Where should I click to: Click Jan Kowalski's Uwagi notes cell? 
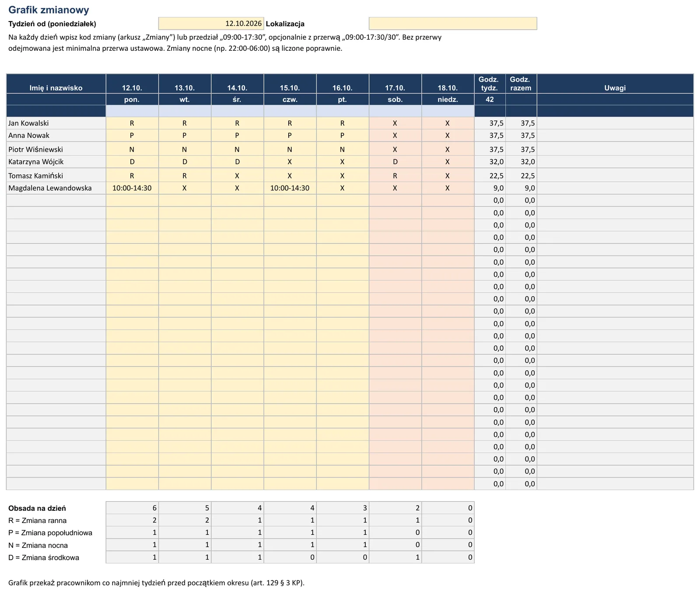[615, 123]
